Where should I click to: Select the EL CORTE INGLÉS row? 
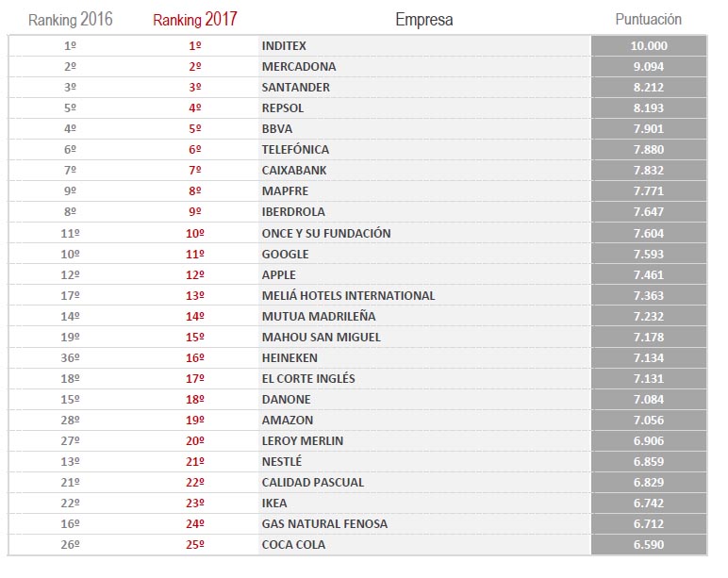pos(308,378)
